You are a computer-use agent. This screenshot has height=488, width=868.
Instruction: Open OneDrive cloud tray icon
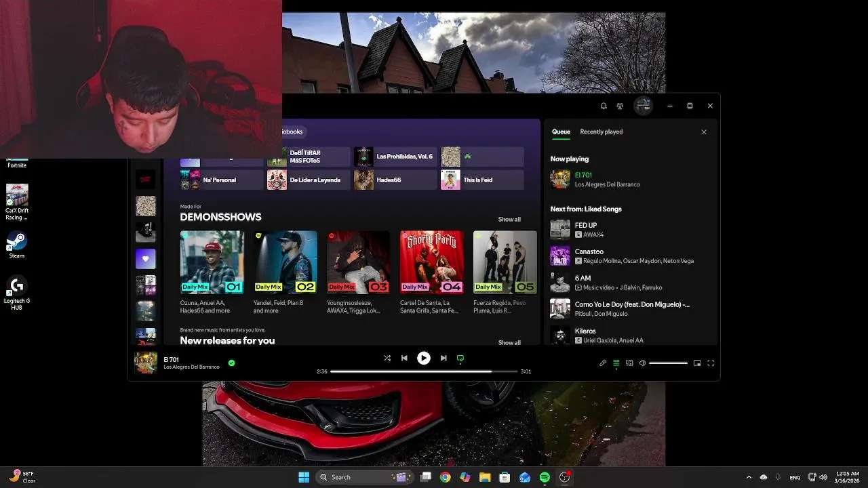764,477
